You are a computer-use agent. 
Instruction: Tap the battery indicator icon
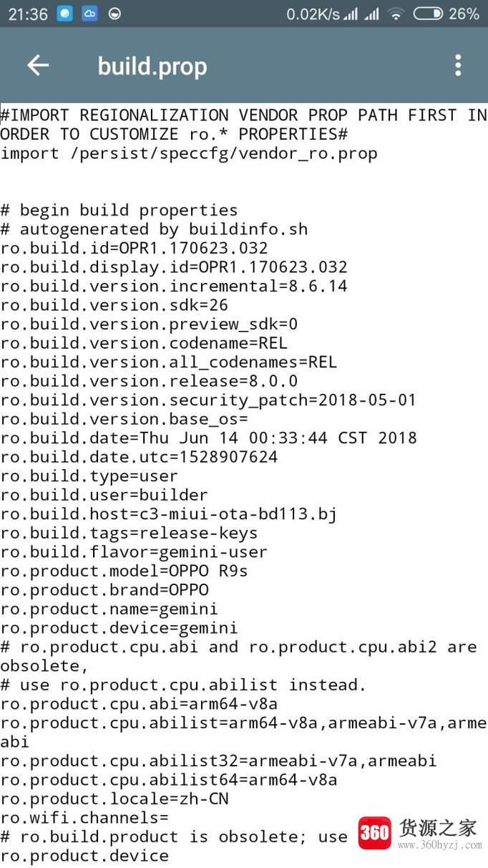(428, 14)
